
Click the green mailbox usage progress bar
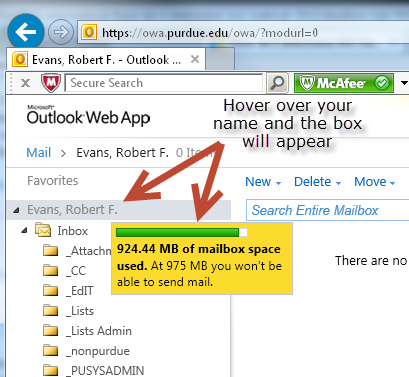coord(182,232)
